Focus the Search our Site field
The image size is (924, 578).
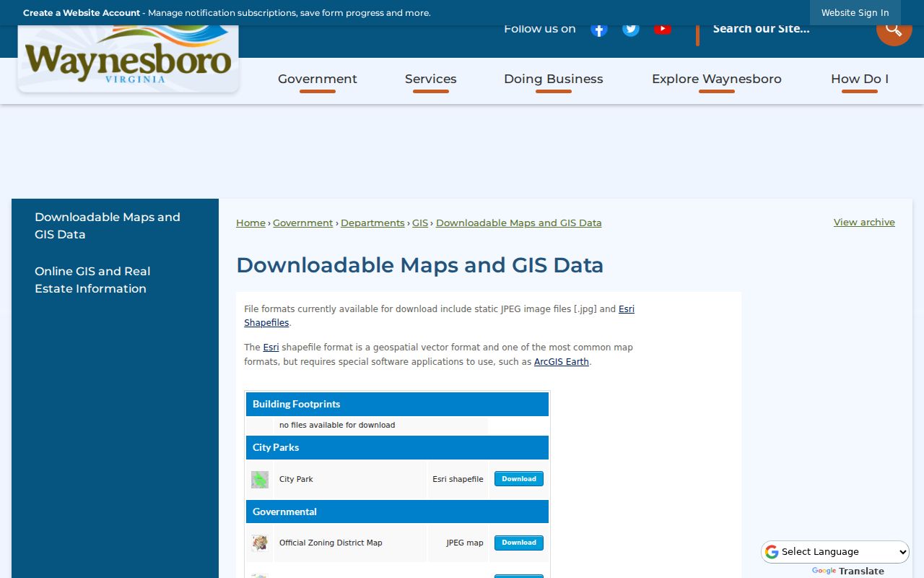[x=787, y=29]
